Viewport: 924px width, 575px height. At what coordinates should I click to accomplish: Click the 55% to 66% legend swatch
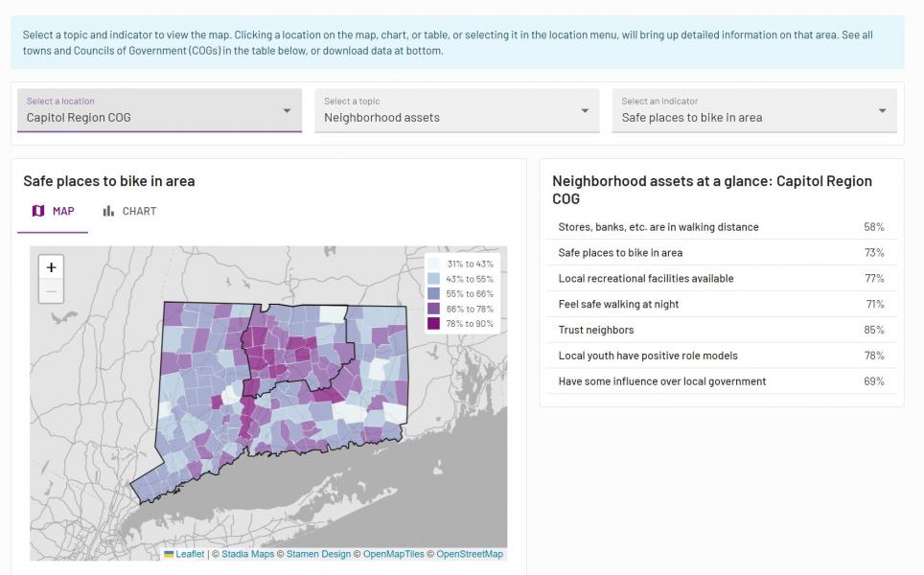433,293
